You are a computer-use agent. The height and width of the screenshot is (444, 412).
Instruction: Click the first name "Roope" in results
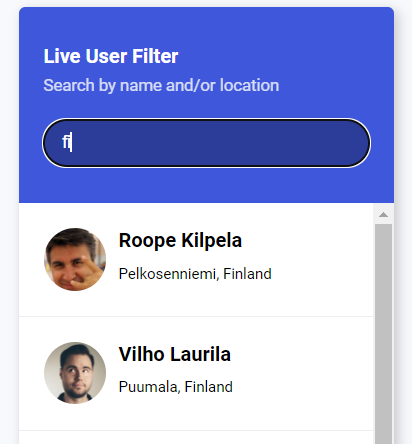click(147, 241)
